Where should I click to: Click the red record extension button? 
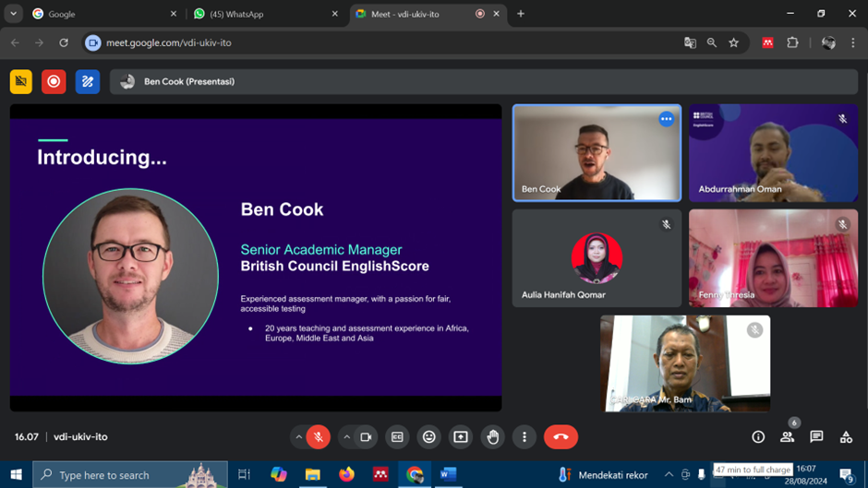click(54, 81)
